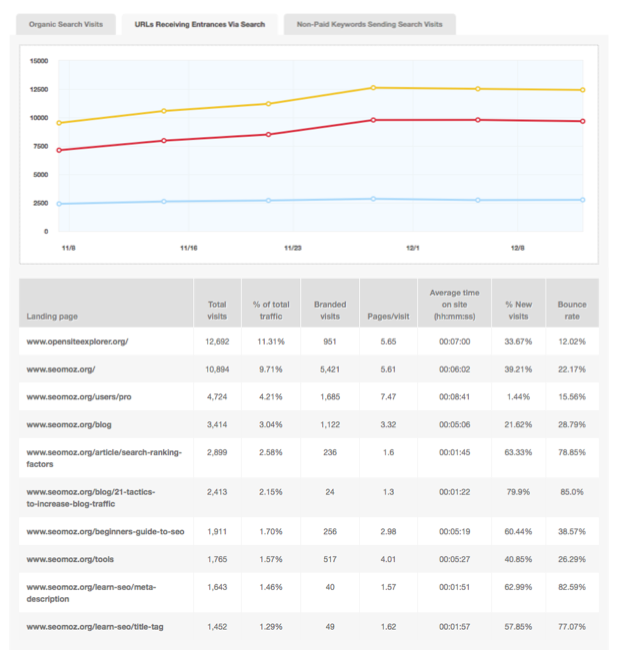Click the first data point on the blue line
620x670 pixels.
pos(59,204)
